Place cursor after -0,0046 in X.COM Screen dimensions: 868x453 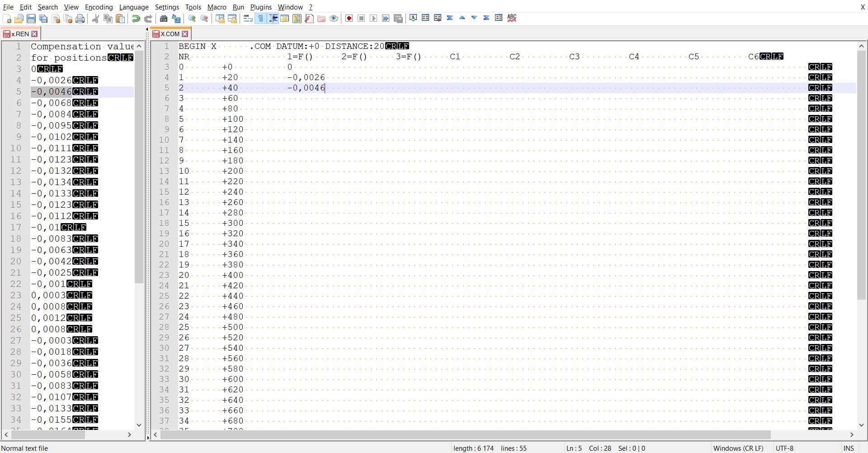(325, 88)
